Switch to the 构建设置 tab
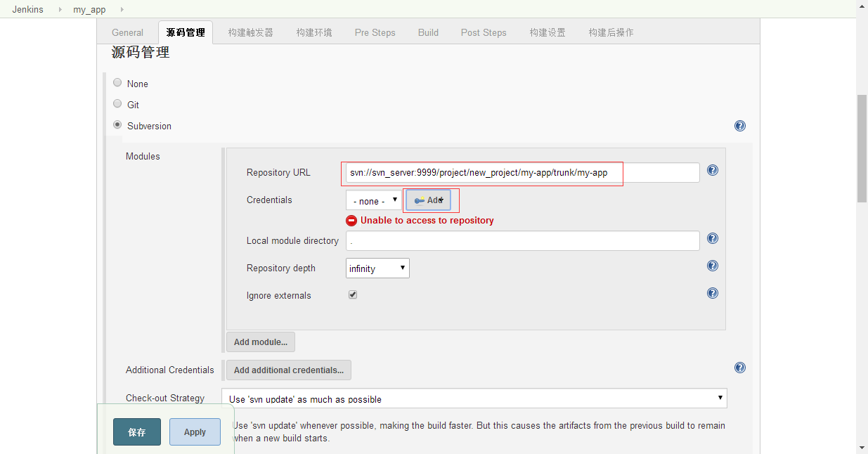The width and height of the screenshot is (868, 454). tap(548, 32)
